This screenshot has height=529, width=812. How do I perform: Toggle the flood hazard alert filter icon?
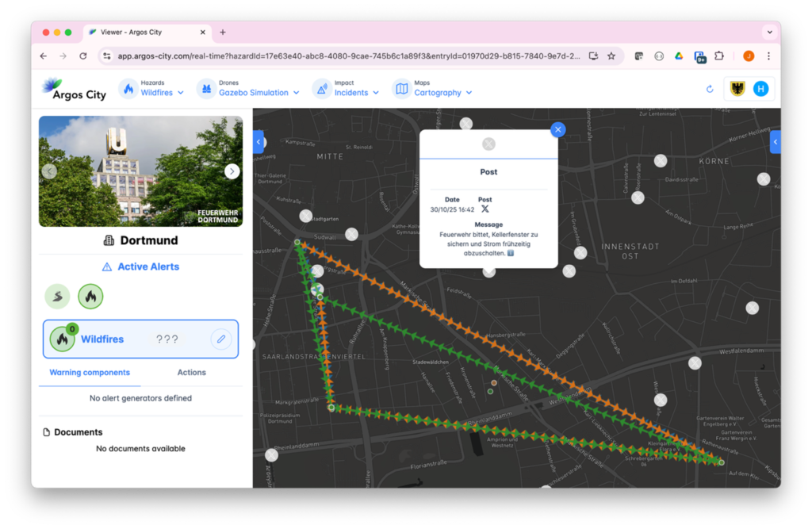tap(57, 297)
